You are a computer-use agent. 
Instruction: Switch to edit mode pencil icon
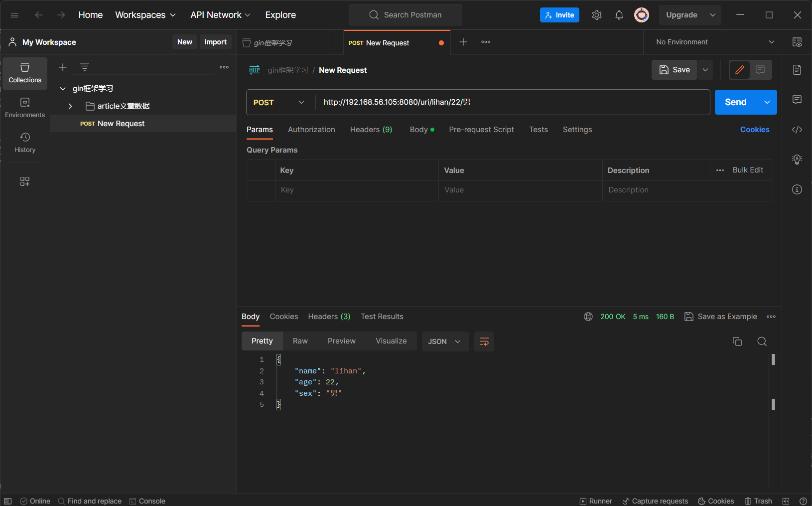click(x=740, y=70)
